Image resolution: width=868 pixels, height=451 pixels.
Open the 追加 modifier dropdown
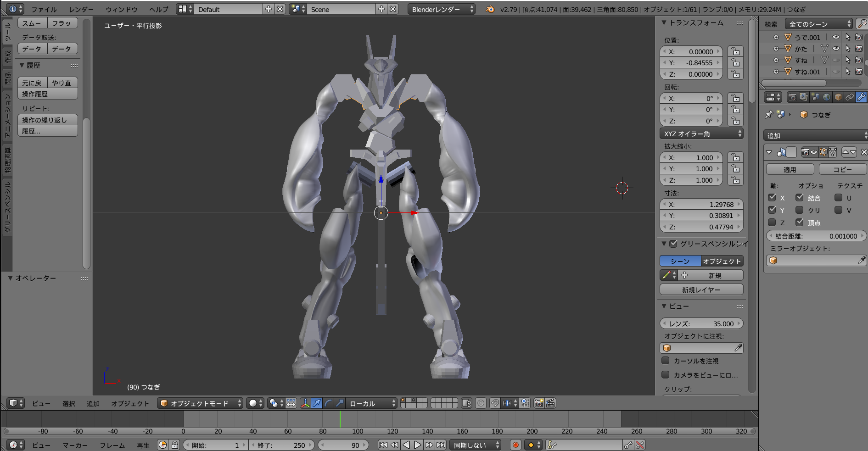click(x=816, y=135)
